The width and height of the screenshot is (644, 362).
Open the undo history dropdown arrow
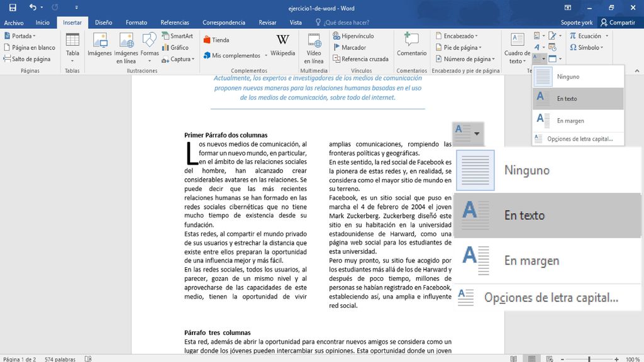(x=42, y=8)
